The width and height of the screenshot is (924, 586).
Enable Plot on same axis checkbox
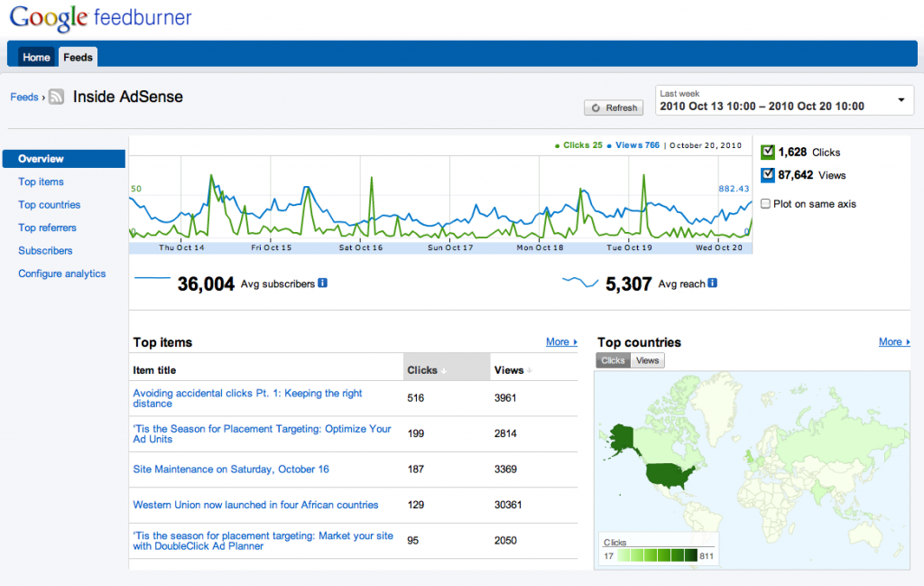click(x=765, y=203)
